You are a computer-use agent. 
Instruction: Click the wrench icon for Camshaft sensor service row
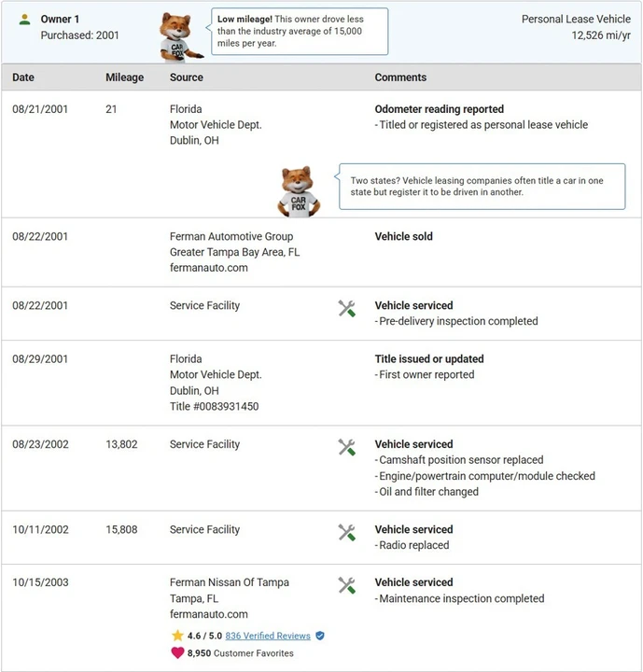pos(346,447)
